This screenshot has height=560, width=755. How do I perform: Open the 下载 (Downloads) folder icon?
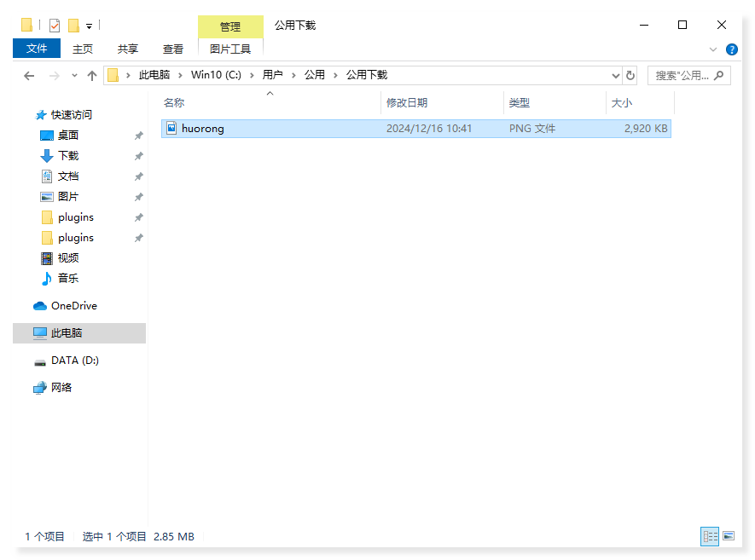[46, 155]
